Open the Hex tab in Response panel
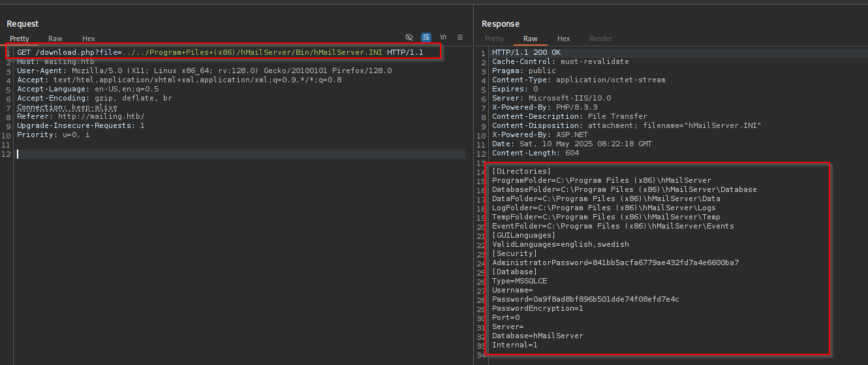 click(564, 39)
